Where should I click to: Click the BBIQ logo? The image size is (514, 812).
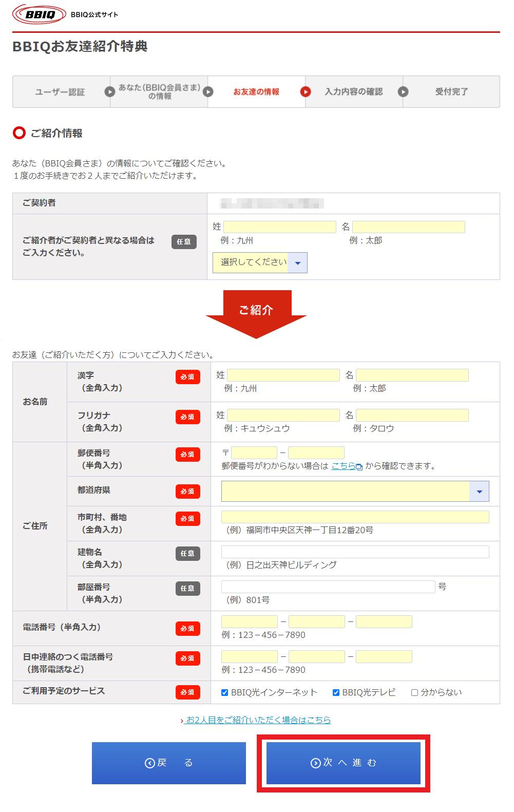click(40, 14)
